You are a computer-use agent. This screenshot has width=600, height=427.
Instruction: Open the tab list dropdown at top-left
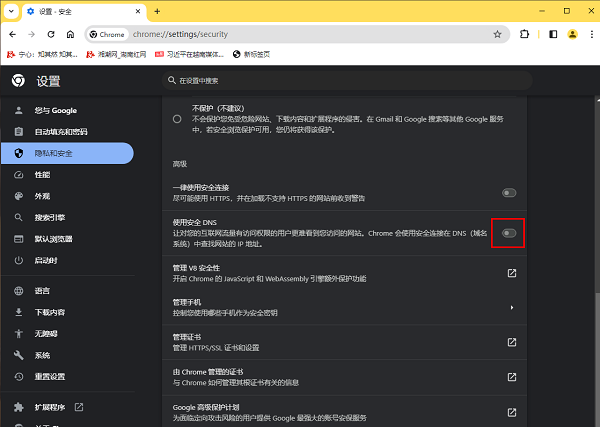(x=12, y=11)
